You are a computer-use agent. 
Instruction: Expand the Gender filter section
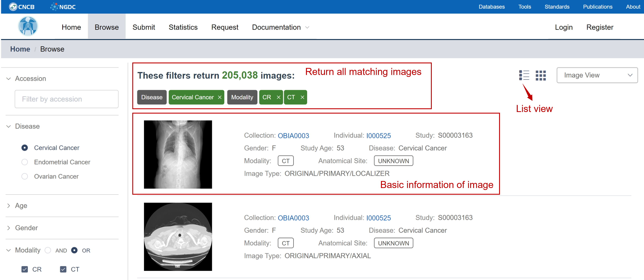coord(9,228)
